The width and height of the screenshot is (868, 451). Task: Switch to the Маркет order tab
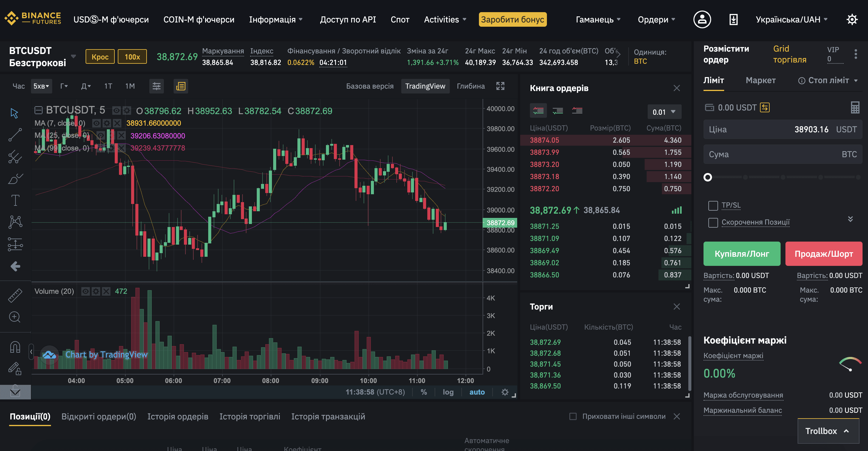click(x=761, y=80)
